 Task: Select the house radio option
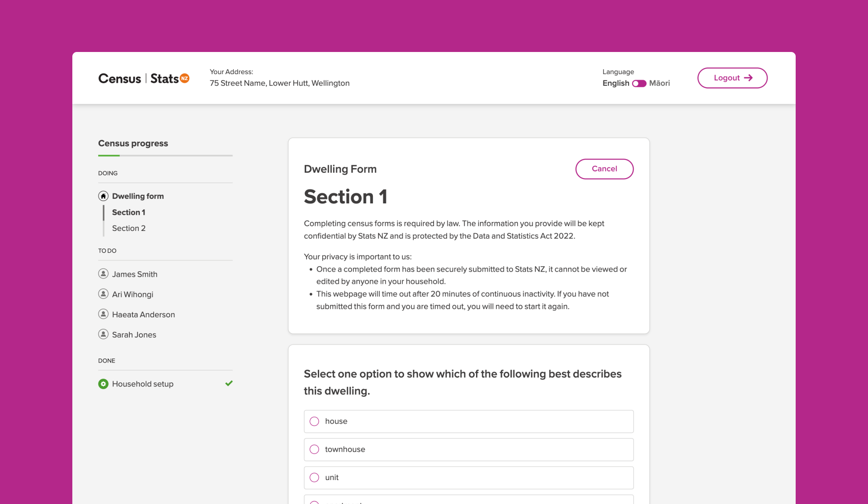pyautogui.click(x=314, y=421)
